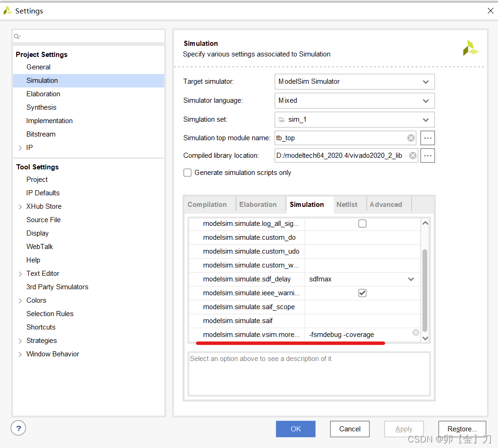
Task: Click the Restore button
Action: pyautogui.click(x=462, y=429)
